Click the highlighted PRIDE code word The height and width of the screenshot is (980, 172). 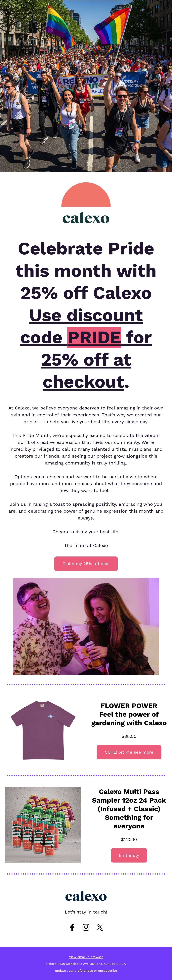[x=94, y=337]
